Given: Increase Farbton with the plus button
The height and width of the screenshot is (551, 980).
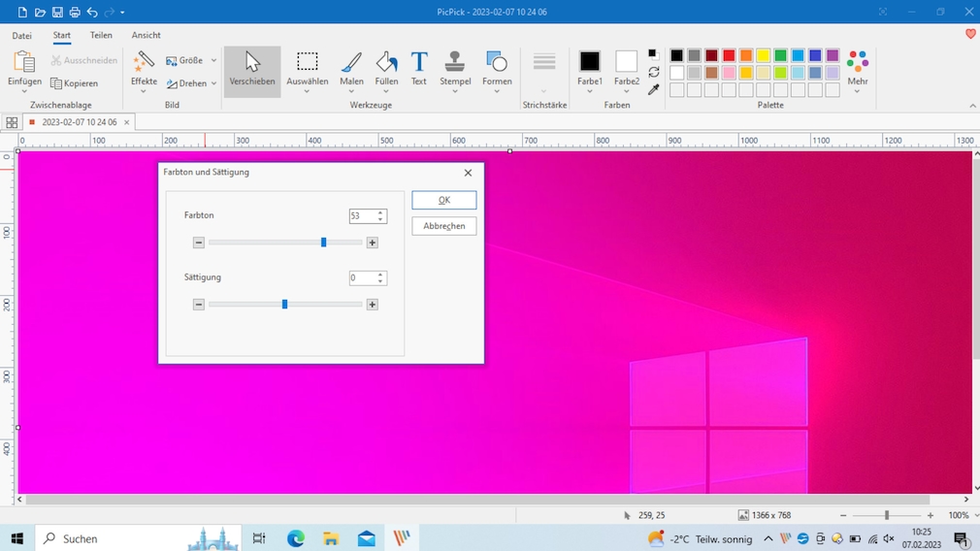Looking at the screenshot, I should point(373,243).
